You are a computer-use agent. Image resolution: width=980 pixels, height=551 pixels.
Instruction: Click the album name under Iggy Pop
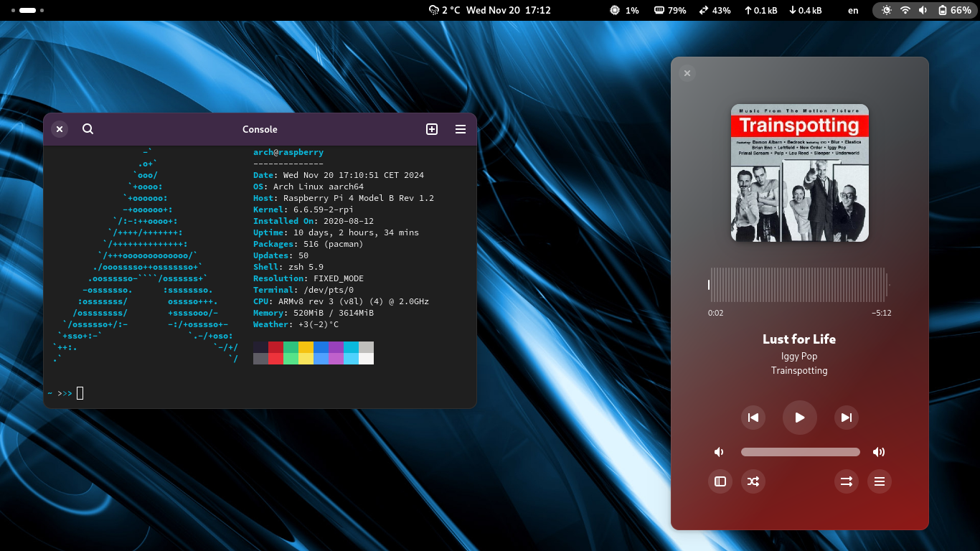[x=799, y=371]
